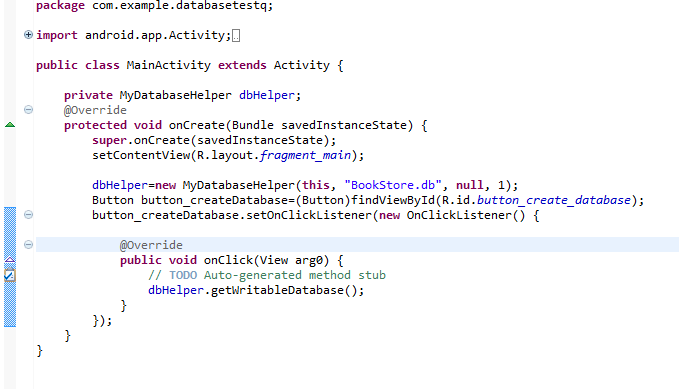
Task: Click the button_create_database id reference
Action: pyautogui.click(x=554, y=201)
